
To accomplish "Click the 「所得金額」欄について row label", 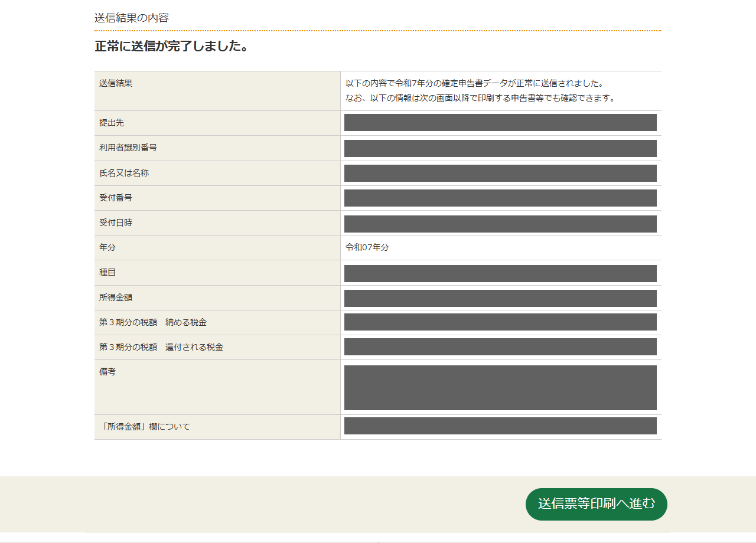I will [145, 426].
